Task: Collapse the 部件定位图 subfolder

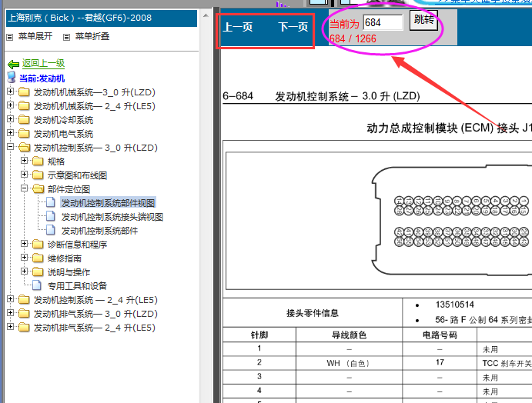Action: coord(25,188)
